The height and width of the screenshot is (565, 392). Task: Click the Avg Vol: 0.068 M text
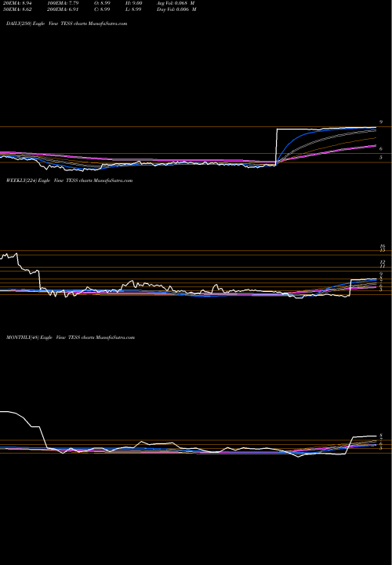176,3
